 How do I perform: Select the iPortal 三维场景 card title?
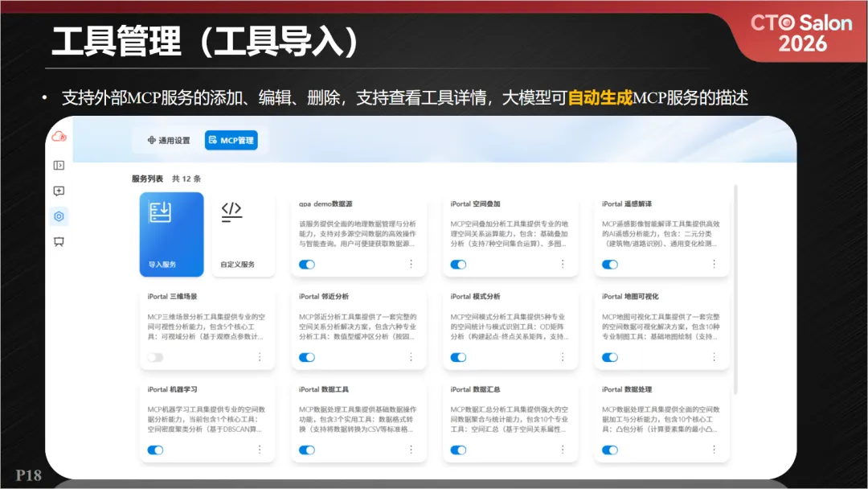[172, 296]
